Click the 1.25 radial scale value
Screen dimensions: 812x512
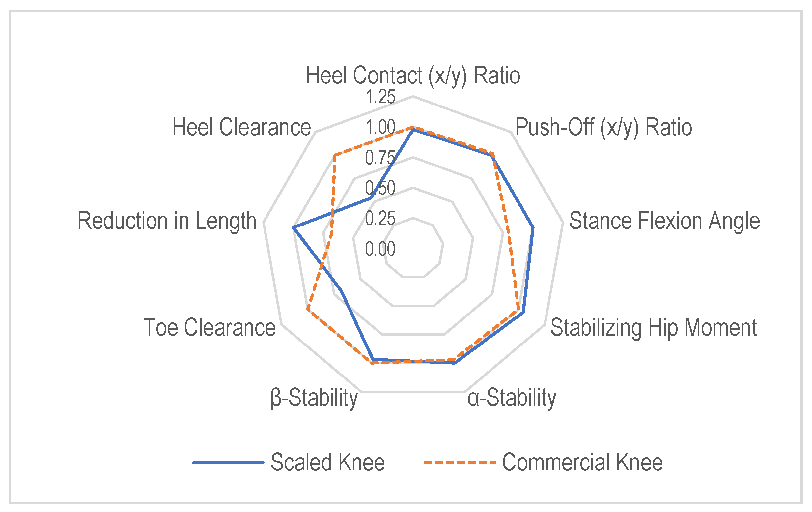click(380, 97)
